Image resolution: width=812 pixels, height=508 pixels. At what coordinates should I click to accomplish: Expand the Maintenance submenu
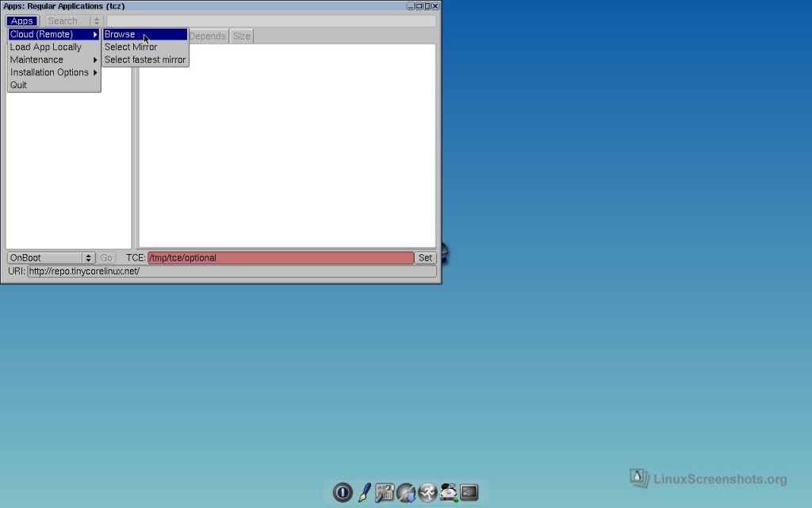36,60
